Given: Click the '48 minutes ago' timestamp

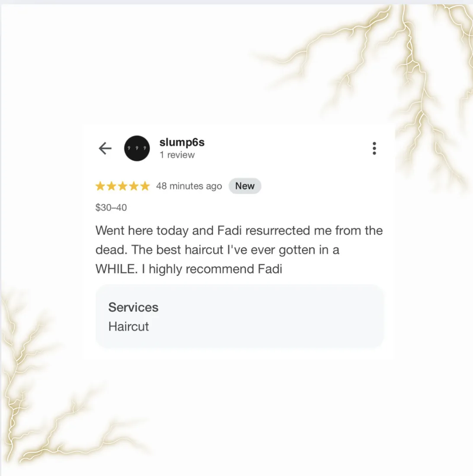Looking at the screenshot, I should click(189, 186).
